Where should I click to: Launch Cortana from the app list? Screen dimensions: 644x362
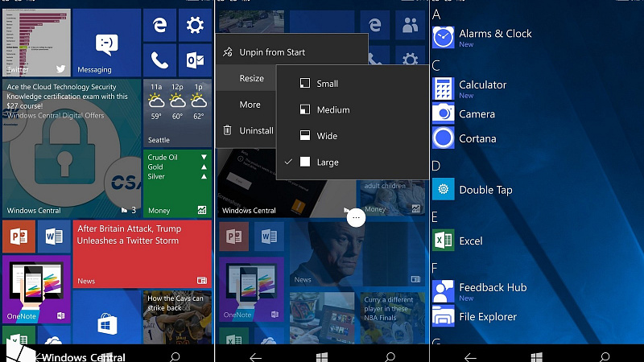pos(464,138)
